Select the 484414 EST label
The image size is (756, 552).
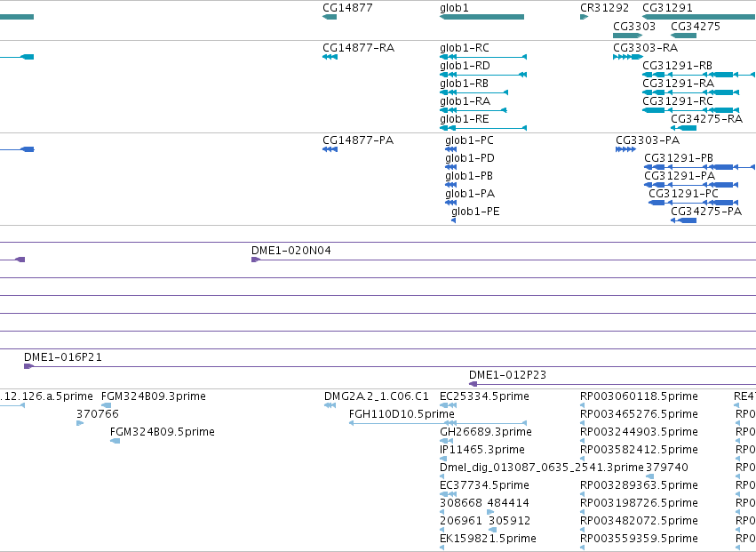508,503
